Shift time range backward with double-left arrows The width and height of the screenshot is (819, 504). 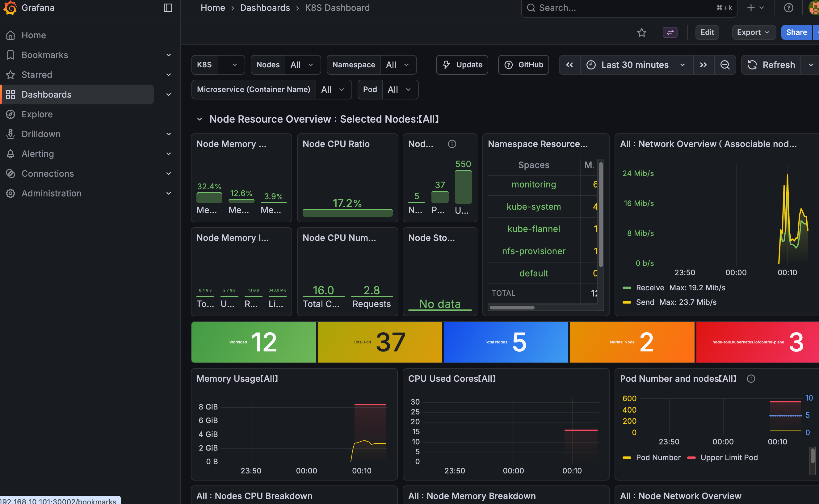[x=569, y=65]
